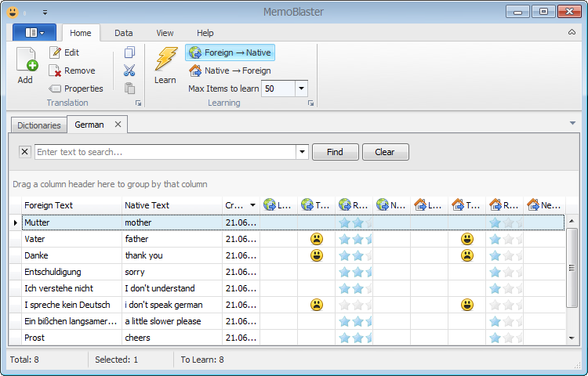Click house star rating of Vater row

point(506,239)
